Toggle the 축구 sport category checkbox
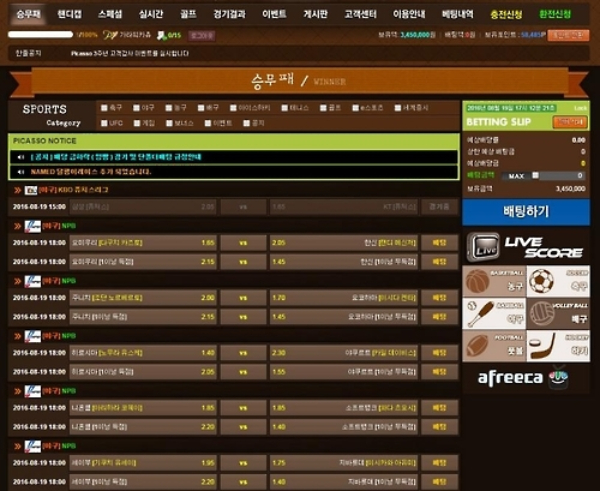 [x=104, y=108]
